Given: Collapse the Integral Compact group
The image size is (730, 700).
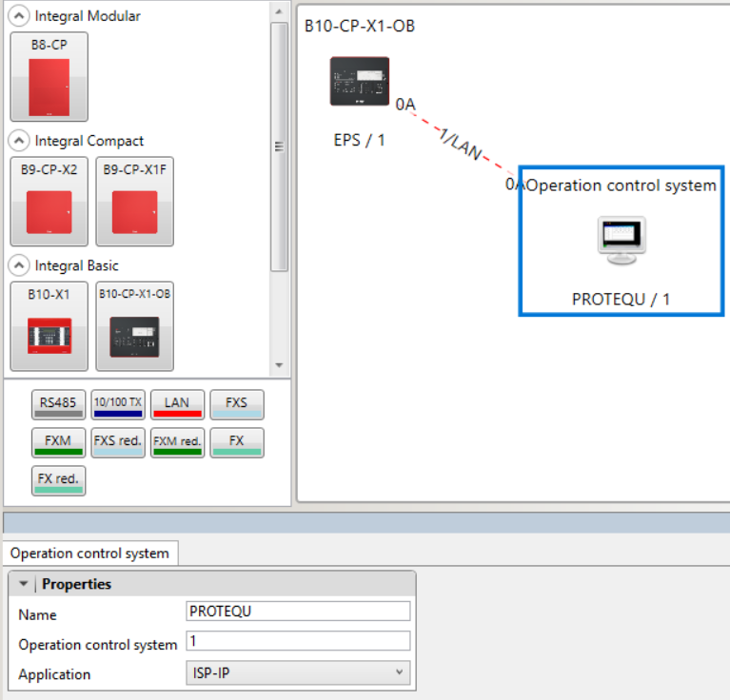Looking at the screenshot, I should 19,141.
